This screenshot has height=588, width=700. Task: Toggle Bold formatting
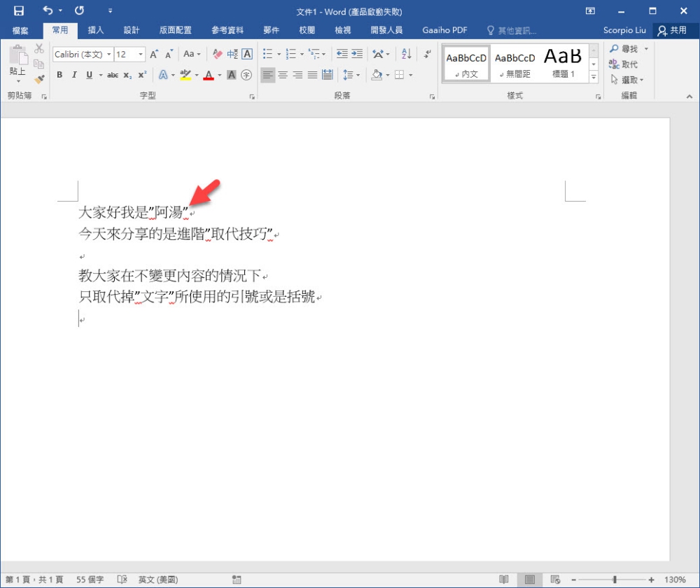tap(59, 75)
